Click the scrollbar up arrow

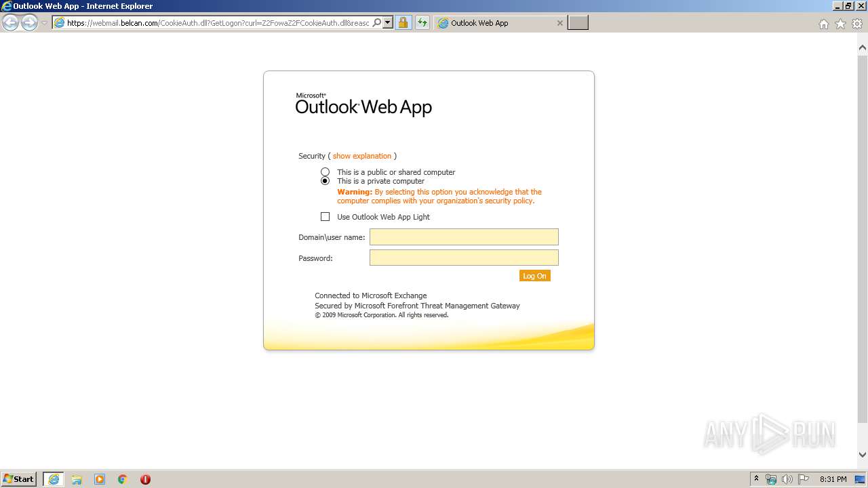point(863,47)
